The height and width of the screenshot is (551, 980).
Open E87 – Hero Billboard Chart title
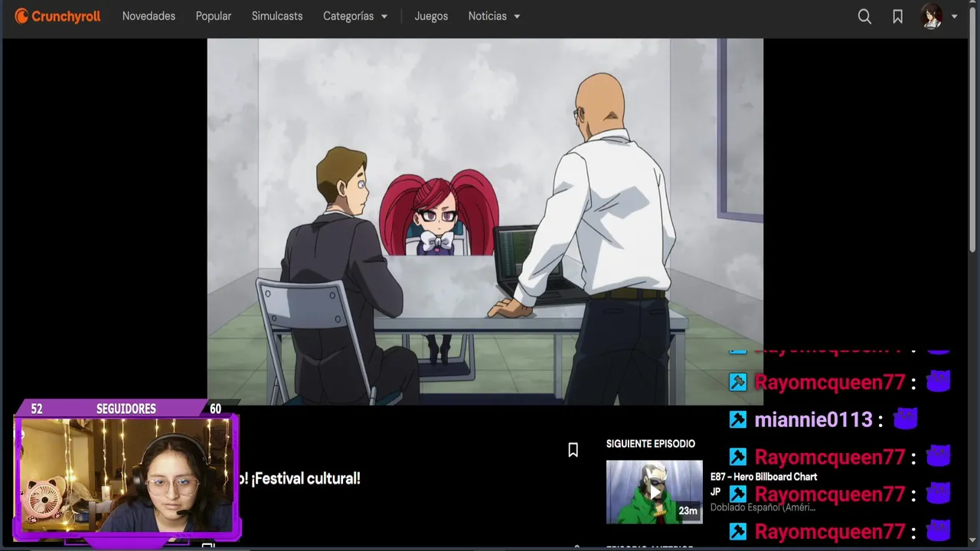point(763,477)
